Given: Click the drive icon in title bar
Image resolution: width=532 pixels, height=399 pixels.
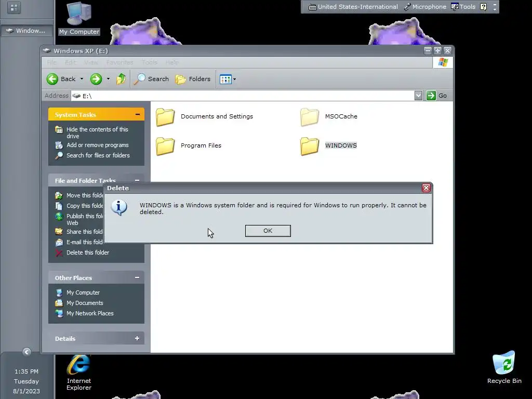Looking at the screenshot, I should [x=47, y=50].
